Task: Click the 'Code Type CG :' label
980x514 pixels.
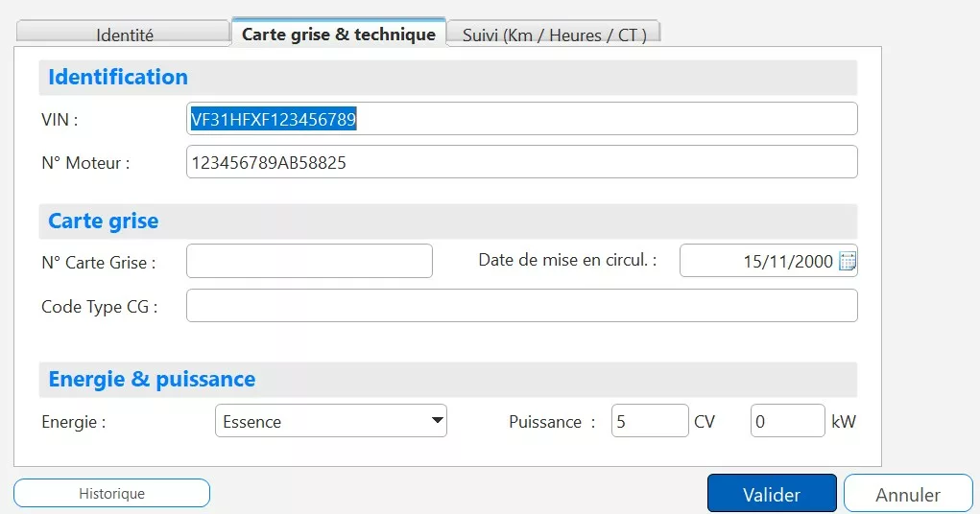Action: click(100, 307)
